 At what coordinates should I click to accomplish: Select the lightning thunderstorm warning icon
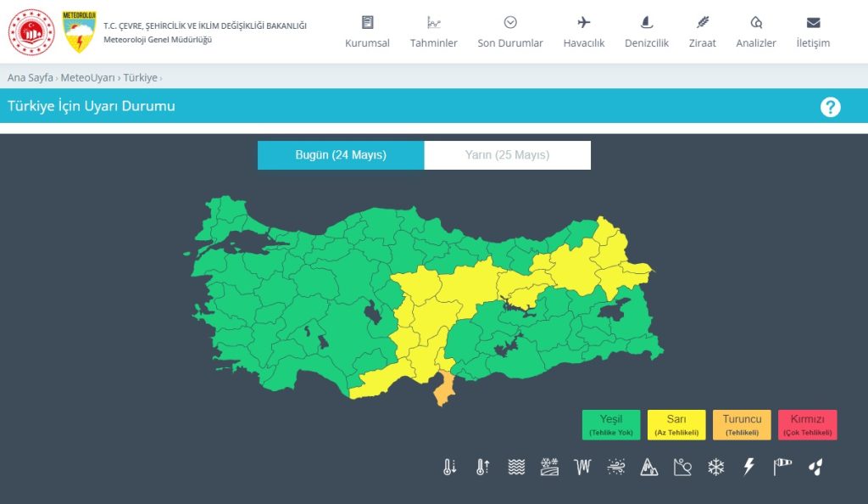click(749, 467)
